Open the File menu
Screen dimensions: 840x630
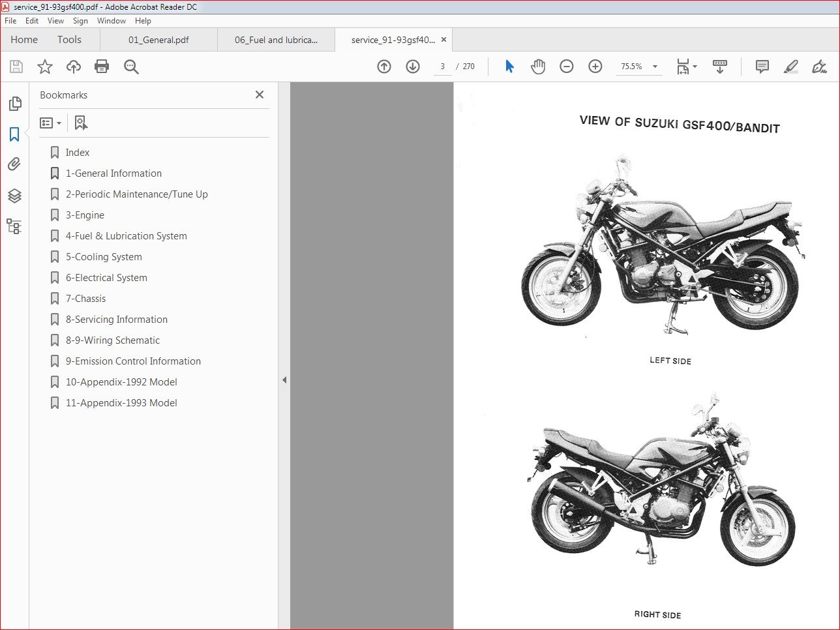click(x=10, y=21)
